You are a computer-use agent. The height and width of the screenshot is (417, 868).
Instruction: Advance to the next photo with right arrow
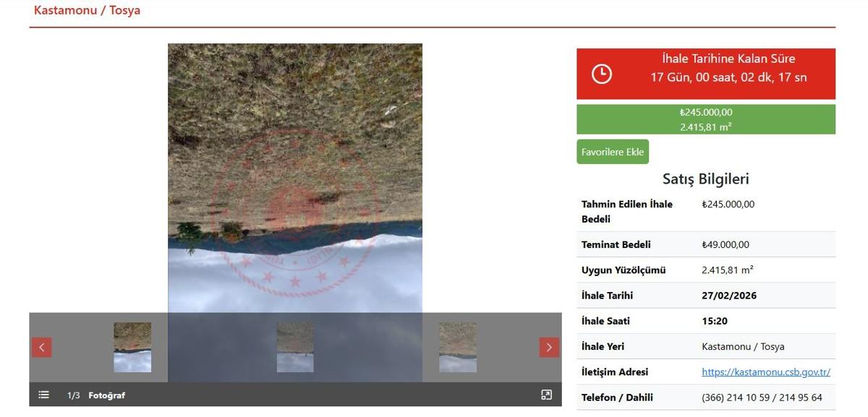549,348
